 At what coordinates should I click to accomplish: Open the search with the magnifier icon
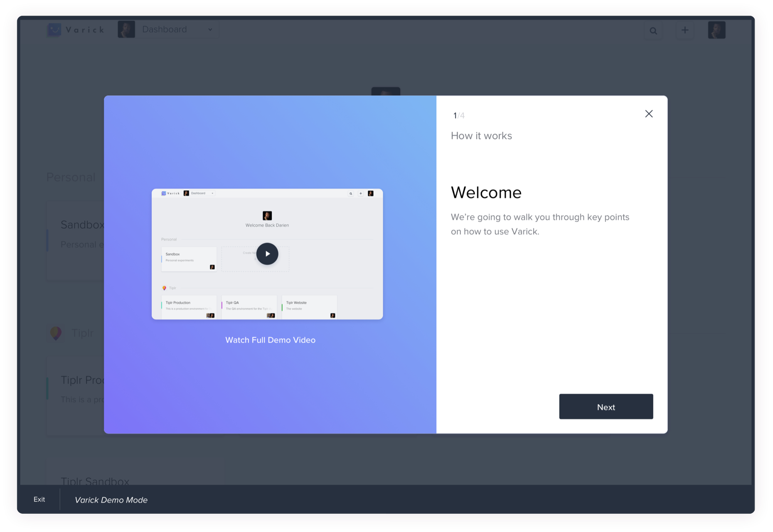coord(653,30)
